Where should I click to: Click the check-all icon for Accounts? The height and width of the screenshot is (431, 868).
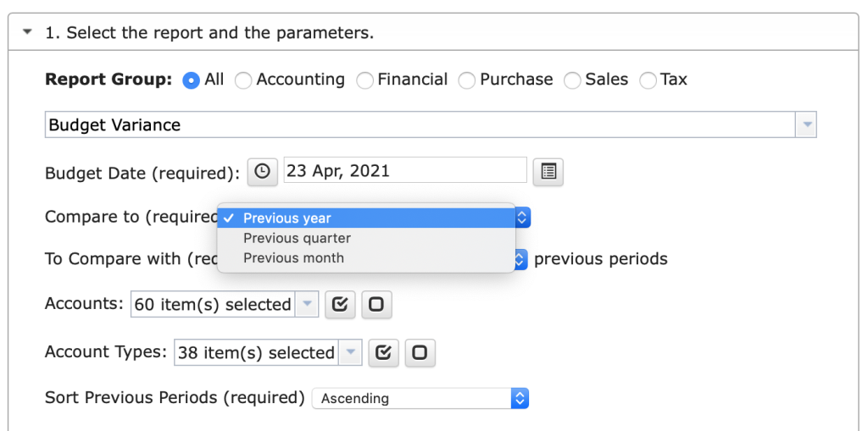click(340, 304)
